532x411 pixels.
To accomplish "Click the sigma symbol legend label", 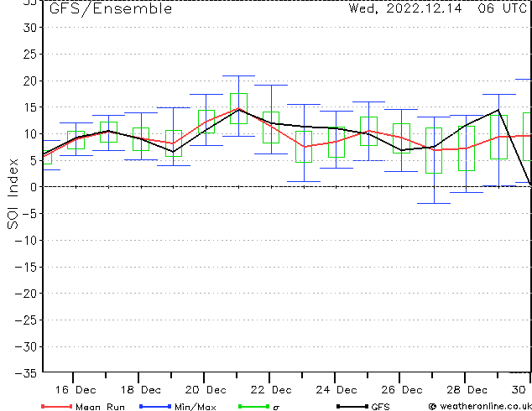I will [x=276, y=408].
